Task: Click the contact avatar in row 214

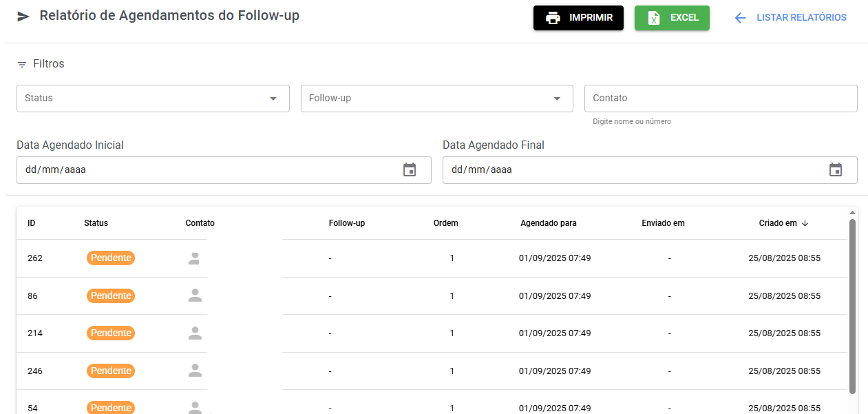Action: point(195,333)
